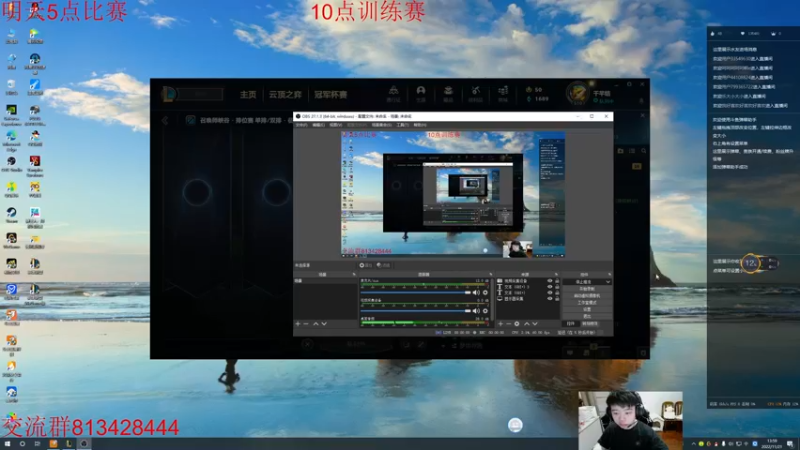Click the summoner avatar in League client header

578,93
